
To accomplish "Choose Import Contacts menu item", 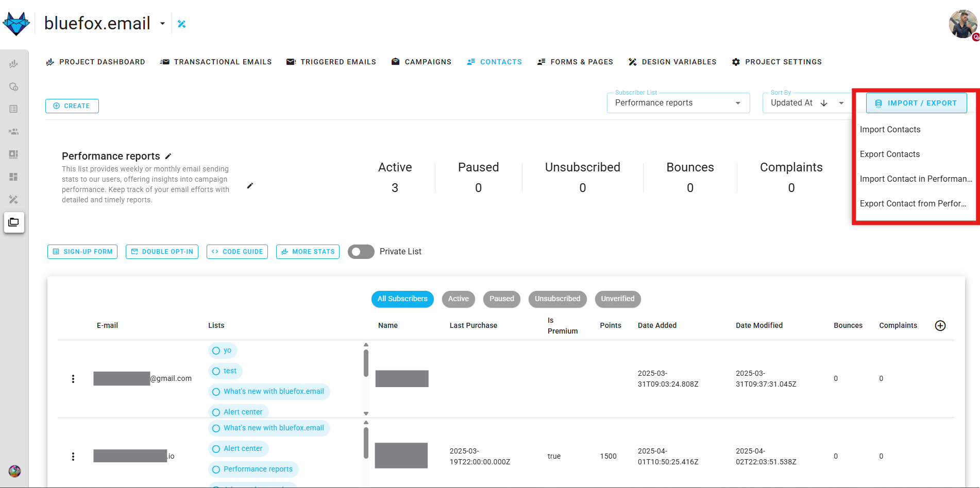I will pos(916,130).
